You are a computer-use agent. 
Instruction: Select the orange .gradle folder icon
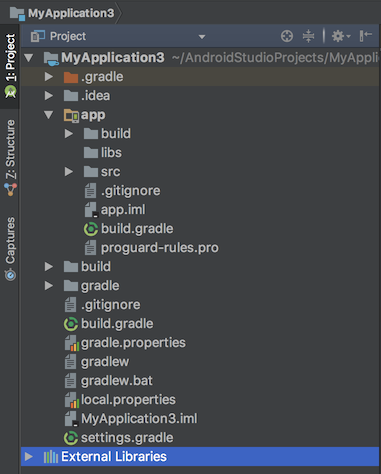(71, 77)
